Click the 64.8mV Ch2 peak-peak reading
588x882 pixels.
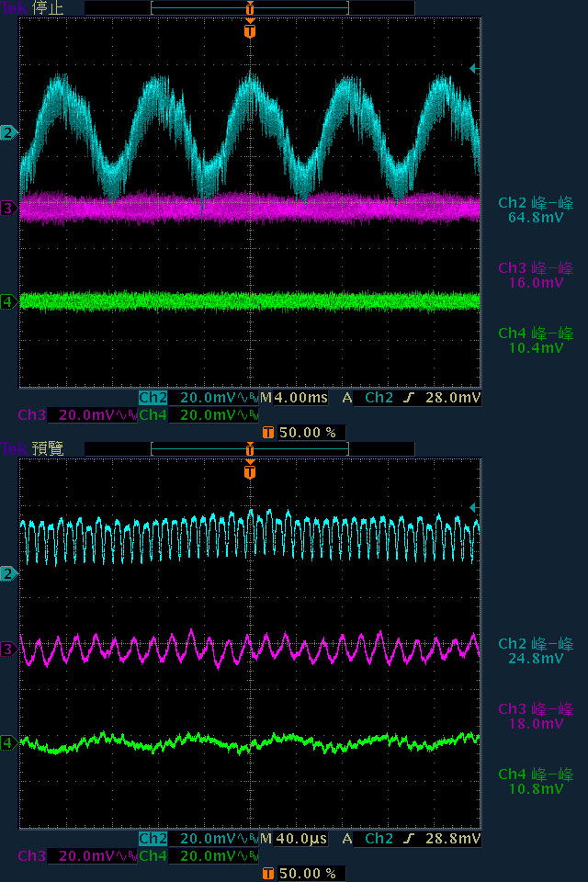point(536,218)
